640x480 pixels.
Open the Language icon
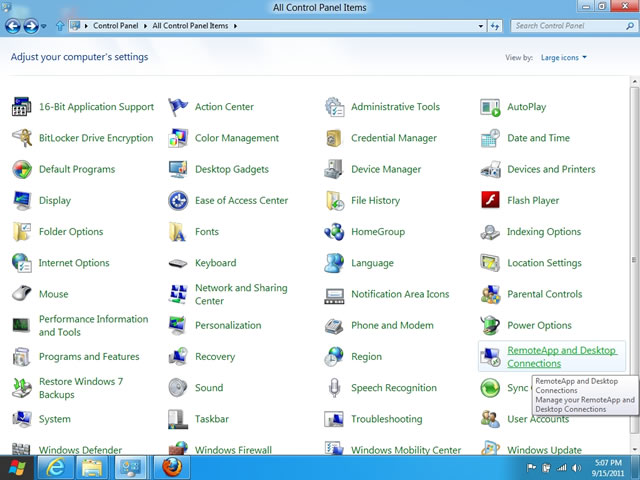[x=334, y=263]
